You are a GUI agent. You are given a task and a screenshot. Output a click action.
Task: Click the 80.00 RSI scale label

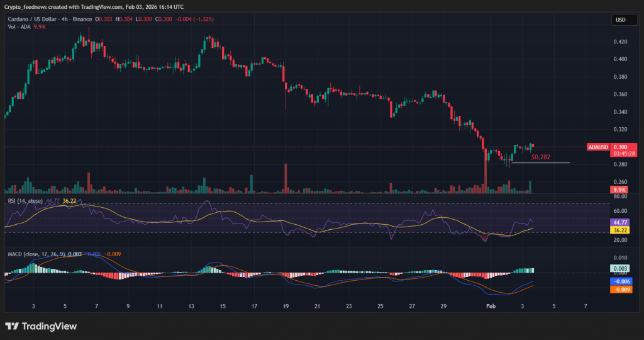(620, 196)
